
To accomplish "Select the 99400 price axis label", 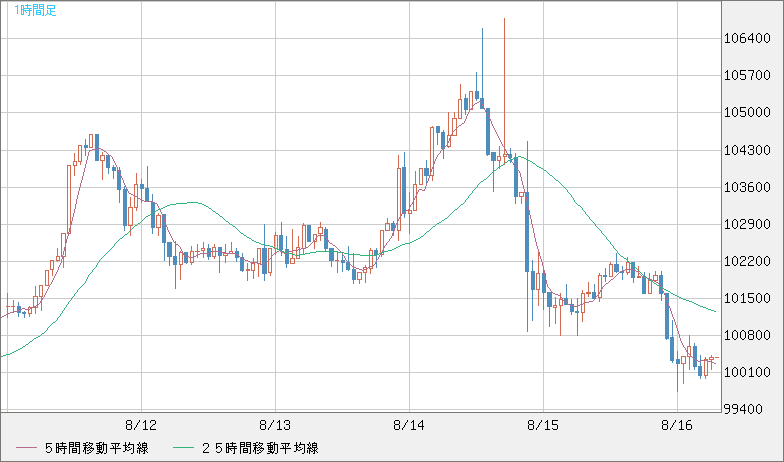I will point(743,410).
